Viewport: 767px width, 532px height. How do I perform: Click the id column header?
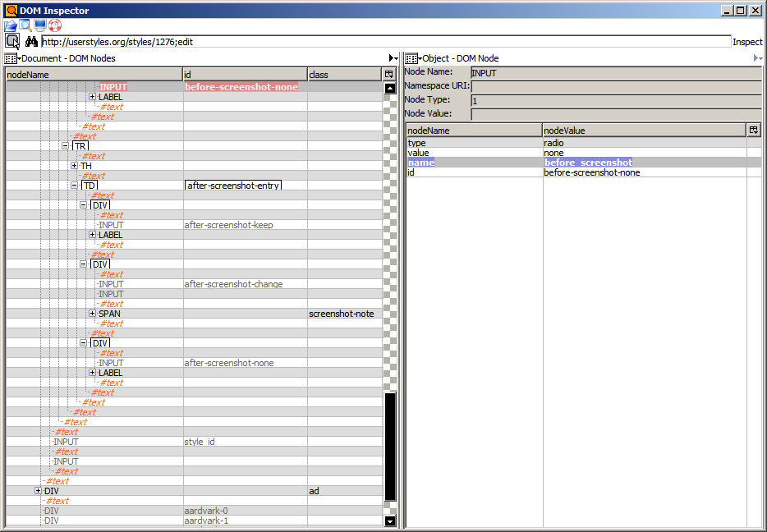coord(245,75)
